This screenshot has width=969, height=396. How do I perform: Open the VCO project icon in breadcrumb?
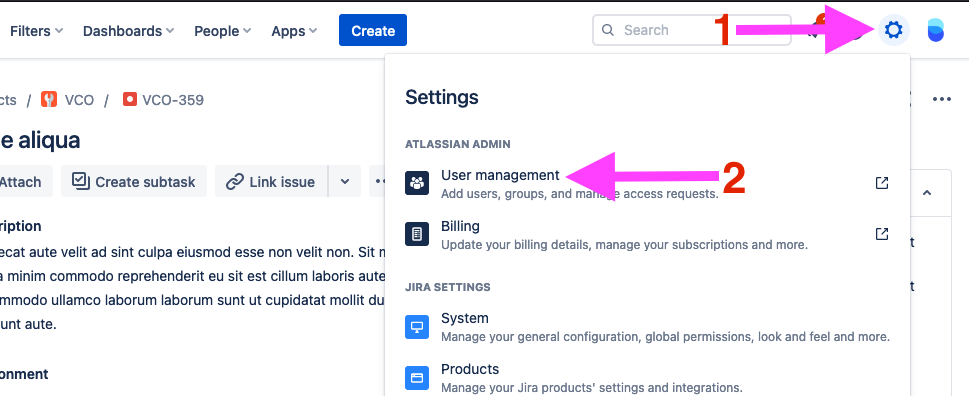(49, 99)
